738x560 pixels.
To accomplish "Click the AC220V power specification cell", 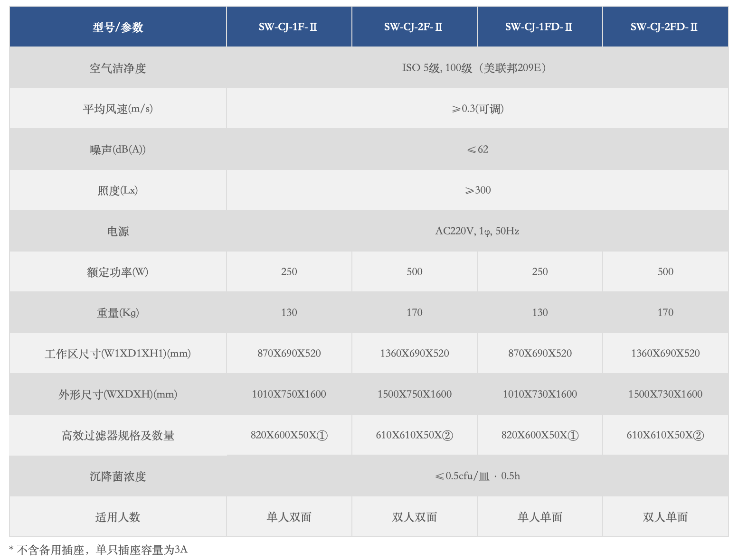I will (x=477, y=231).
